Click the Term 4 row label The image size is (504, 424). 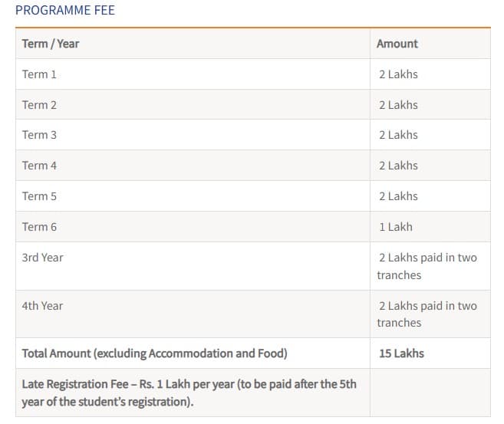[x=39, y=166]
